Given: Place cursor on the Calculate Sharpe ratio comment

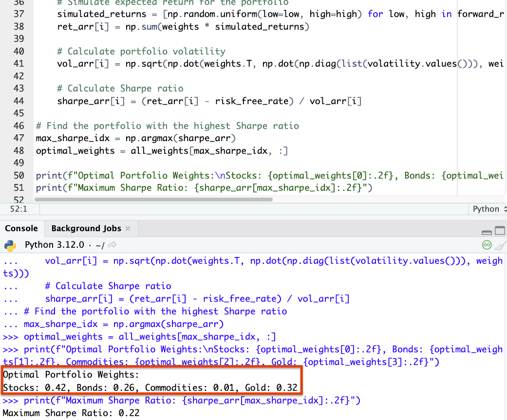Looking at the screenshot, I should [x=120, y=89].
